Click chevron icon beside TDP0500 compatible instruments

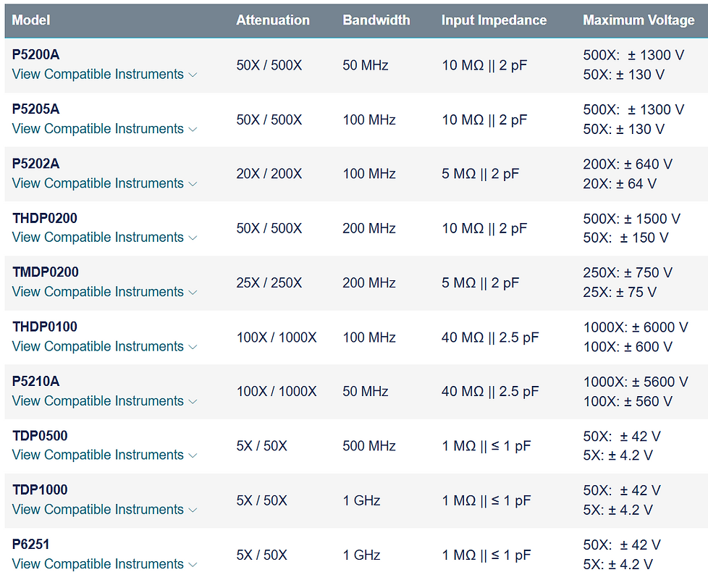click(193, 455)
